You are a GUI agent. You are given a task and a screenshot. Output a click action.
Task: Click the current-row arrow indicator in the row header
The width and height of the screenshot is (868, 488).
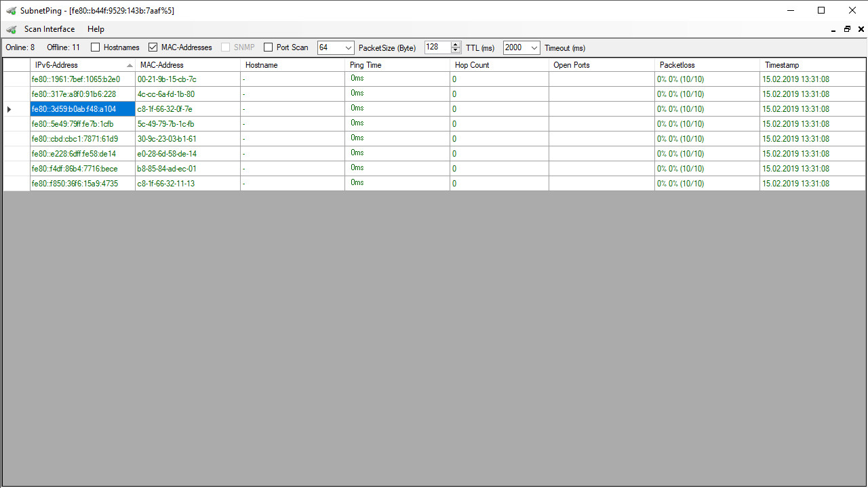[x=9, y=109]
